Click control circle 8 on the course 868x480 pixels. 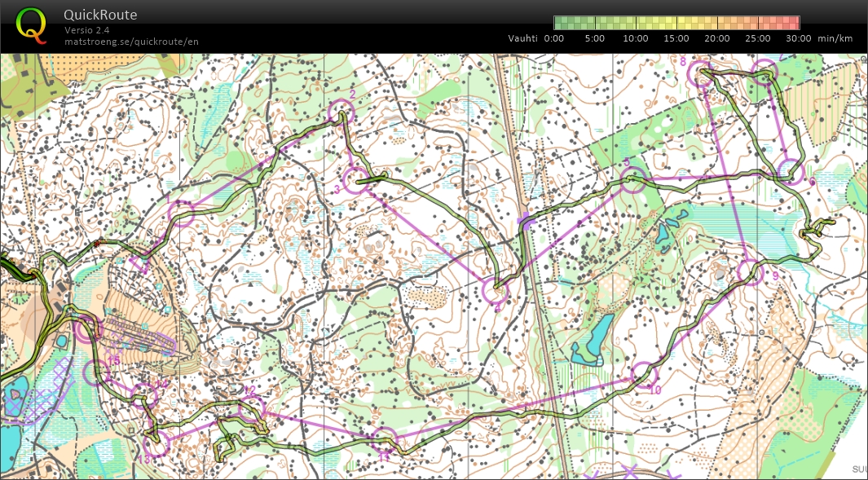(701, 74)
